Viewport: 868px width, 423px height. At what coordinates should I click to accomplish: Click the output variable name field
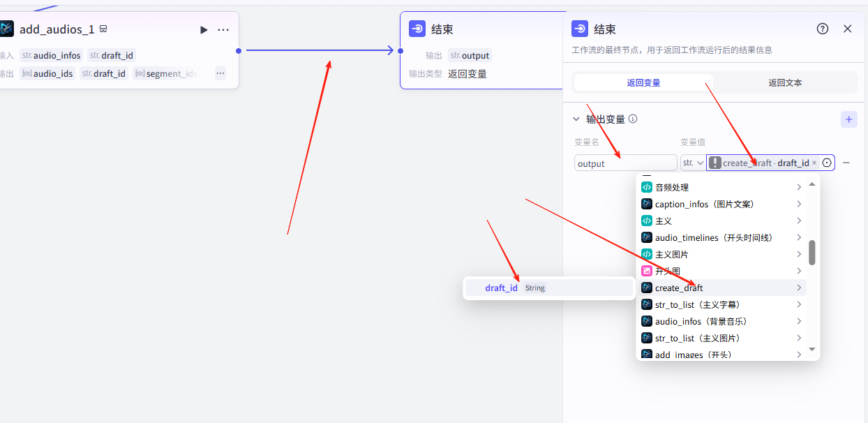pyautogui.click(x=625, y=163)
